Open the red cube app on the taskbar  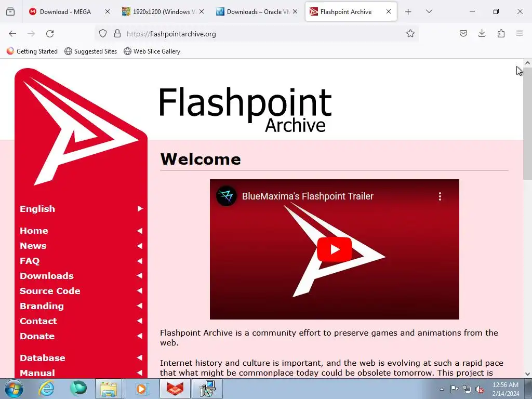tap(175, 389)
